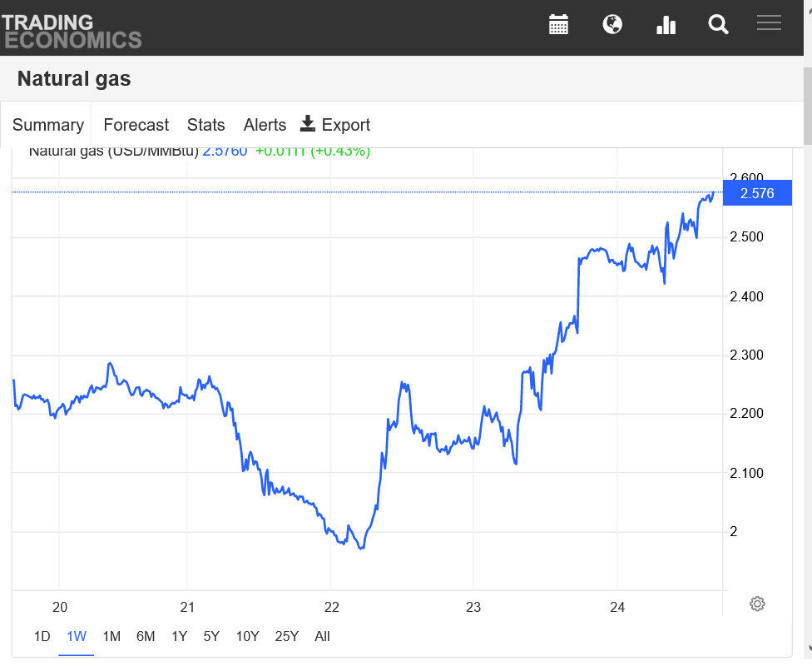Select the 1M time range
This screenshot has height=666, width=812.
[x=111, y=637]
